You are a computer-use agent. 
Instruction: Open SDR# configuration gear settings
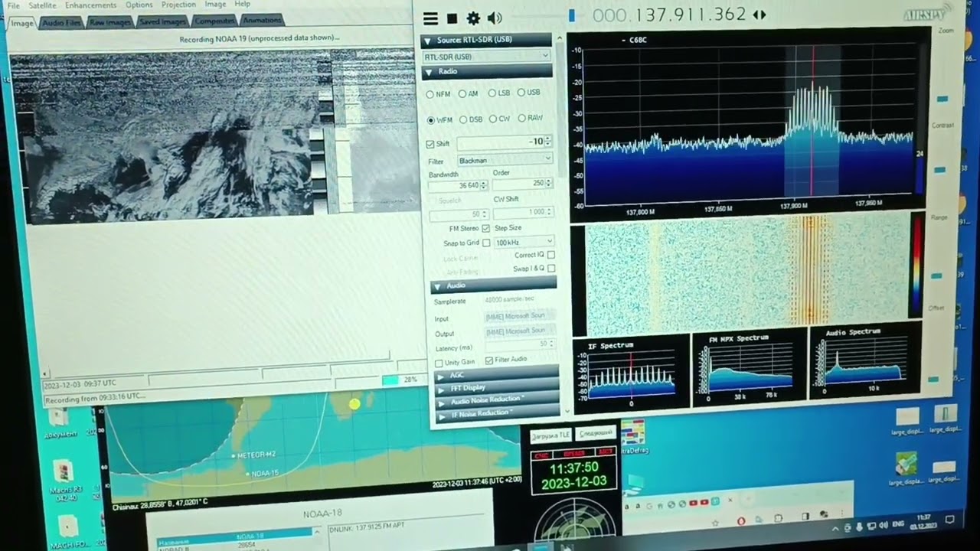pos(474,18)
